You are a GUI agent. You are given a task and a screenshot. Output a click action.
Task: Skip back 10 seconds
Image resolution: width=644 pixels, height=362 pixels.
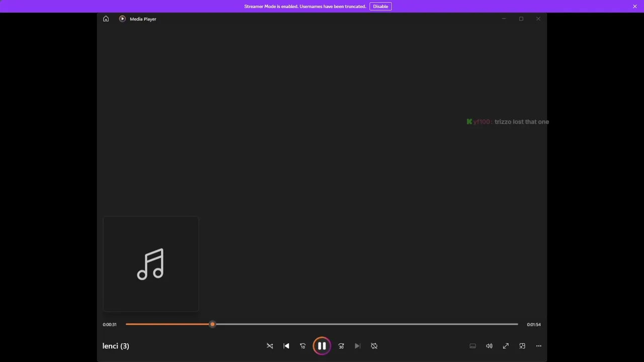point(303,346)
